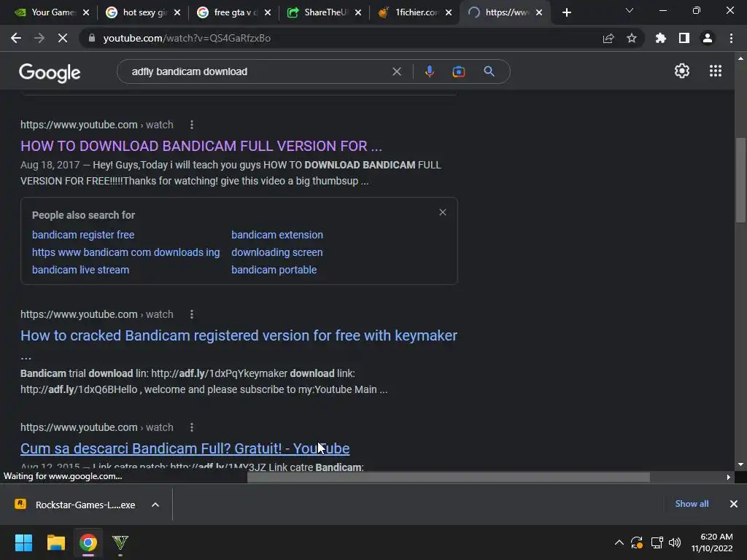Open Cum sa descarci Bandicam Full result
The width and height of the screenshot is (747, 560).
pos(185,448)
